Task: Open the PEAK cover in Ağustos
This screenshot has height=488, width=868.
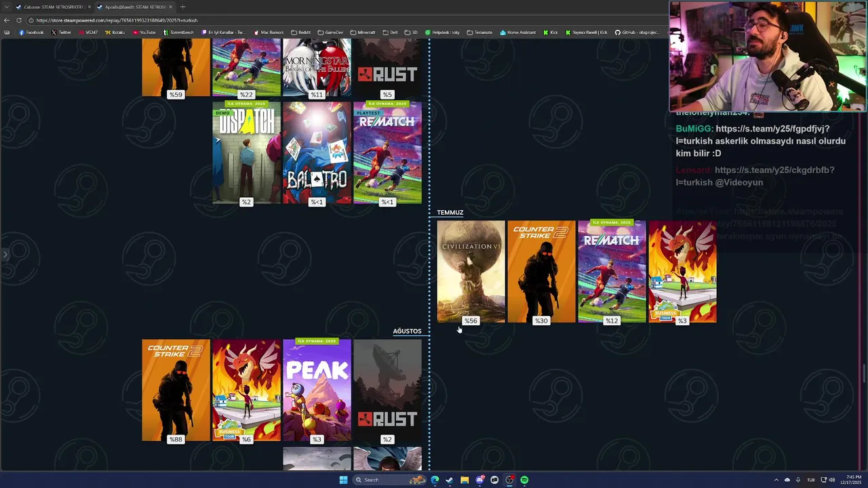Action: pyautogui.click(x=317, y=390)
